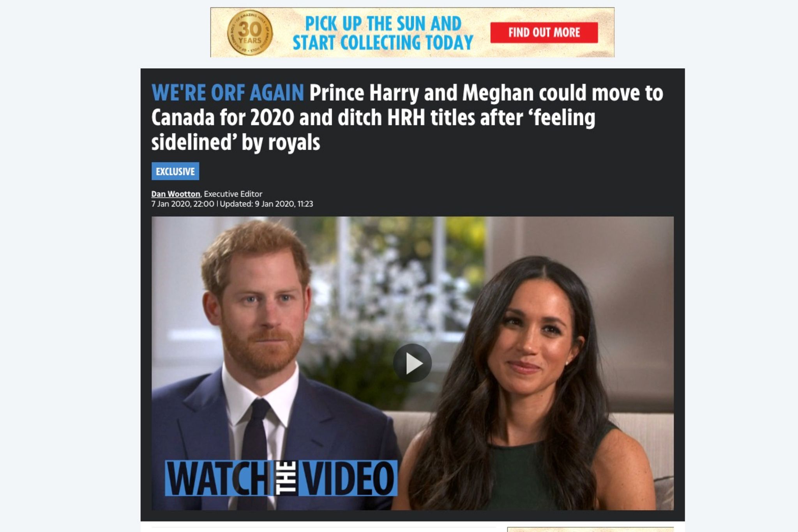Click the 30 Years gold coin icon
Screen dimensions: 798x532
point(250,32)
